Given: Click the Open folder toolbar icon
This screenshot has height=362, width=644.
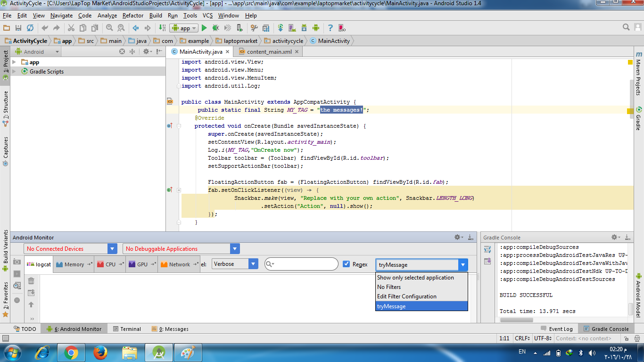Looking at the screenshot, I should (x=6, y=28).
